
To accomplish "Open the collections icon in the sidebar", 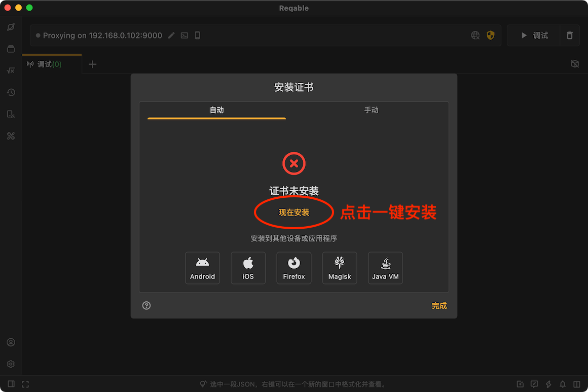I will 11,49.
